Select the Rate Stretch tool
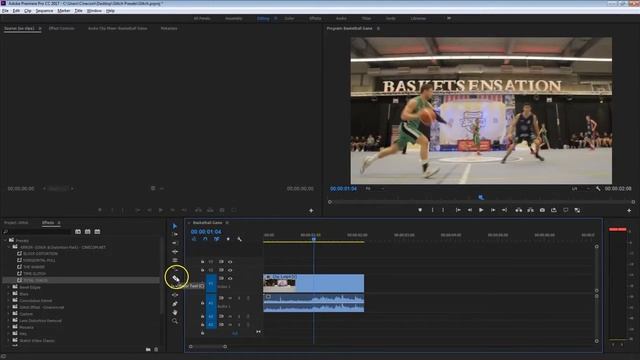This screenshot has width=640, height=360. pyautogui.click(x=175, y=260)
